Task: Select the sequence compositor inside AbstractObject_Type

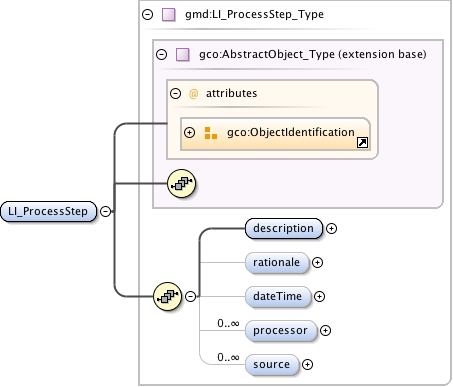Action: click(x=181, y=183)
